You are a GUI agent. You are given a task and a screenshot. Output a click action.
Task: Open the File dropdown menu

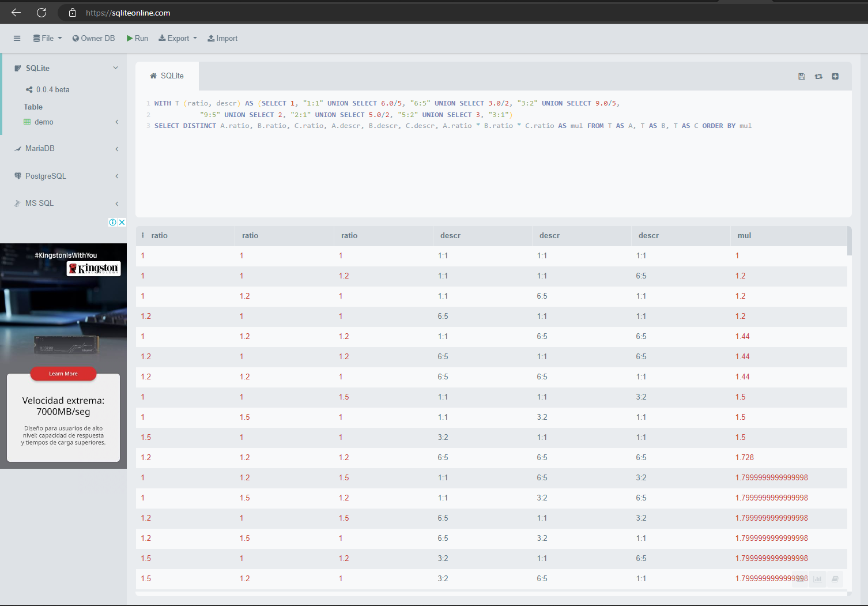(47, 39)
